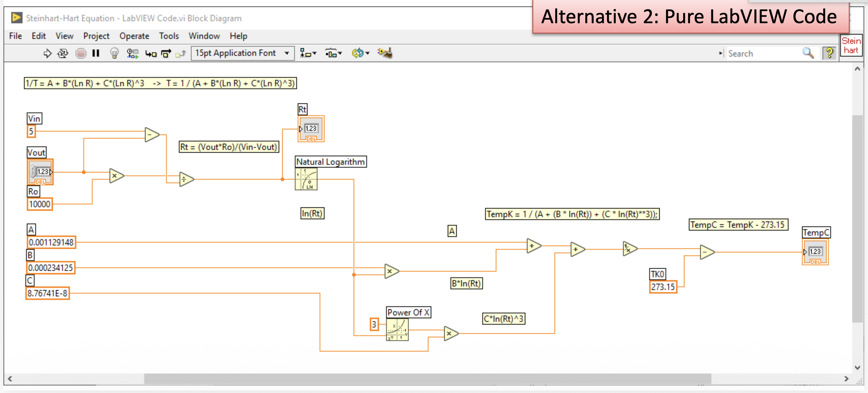Select the divide node for Rt
The width and height of the screenshot is (868, 393).
pyautogui.click(x=187, y=179)
